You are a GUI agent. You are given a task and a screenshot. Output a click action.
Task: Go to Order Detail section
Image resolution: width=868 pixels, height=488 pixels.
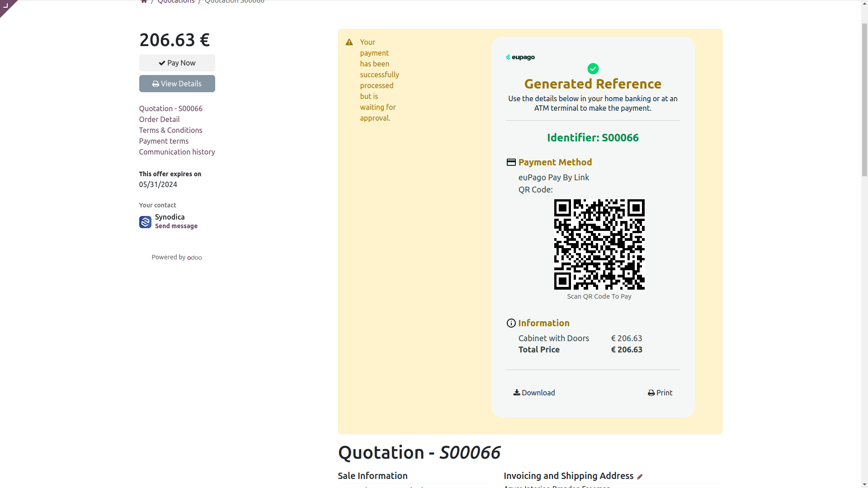point(159,119)
